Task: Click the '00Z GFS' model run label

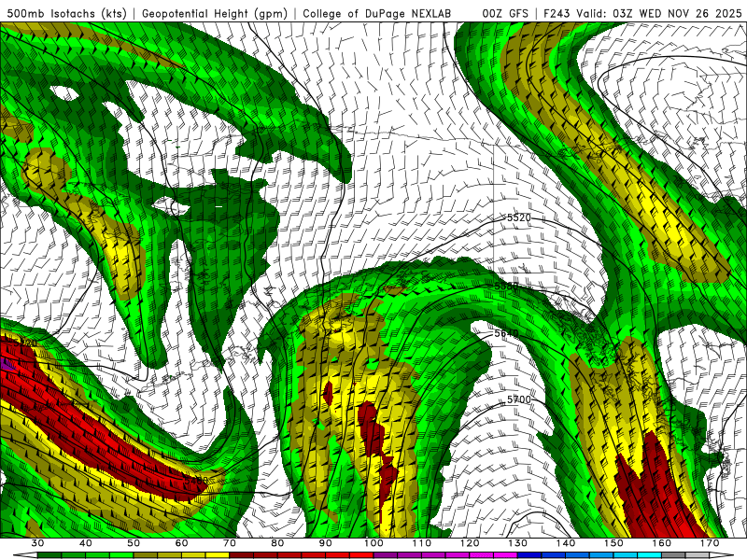Action: click(x=505, y=13)
